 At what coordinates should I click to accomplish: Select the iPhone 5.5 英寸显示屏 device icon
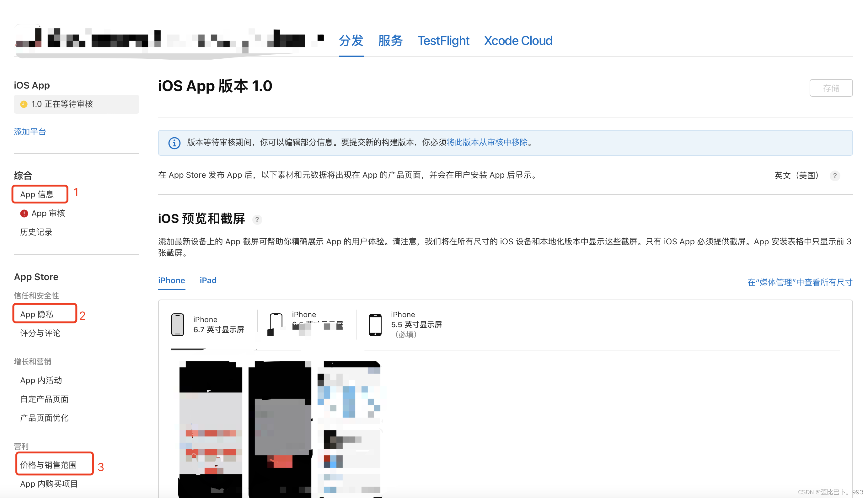pos(375,325)
